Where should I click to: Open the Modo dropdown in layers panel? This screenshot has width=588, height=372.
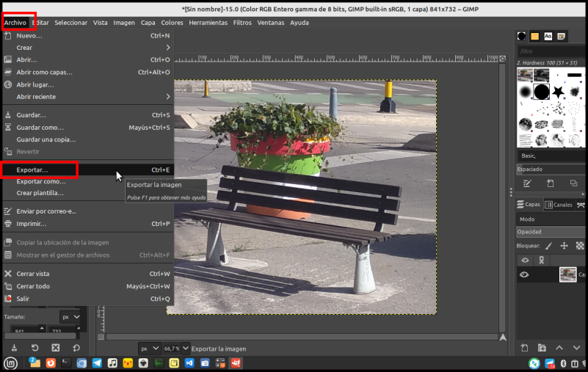click(551, 219)
